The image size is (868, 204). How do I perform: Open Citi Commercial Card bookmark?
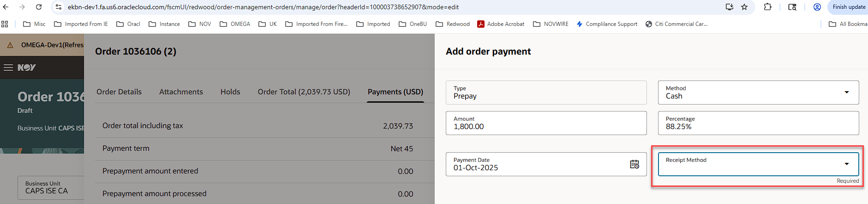[x=676, y=24]
